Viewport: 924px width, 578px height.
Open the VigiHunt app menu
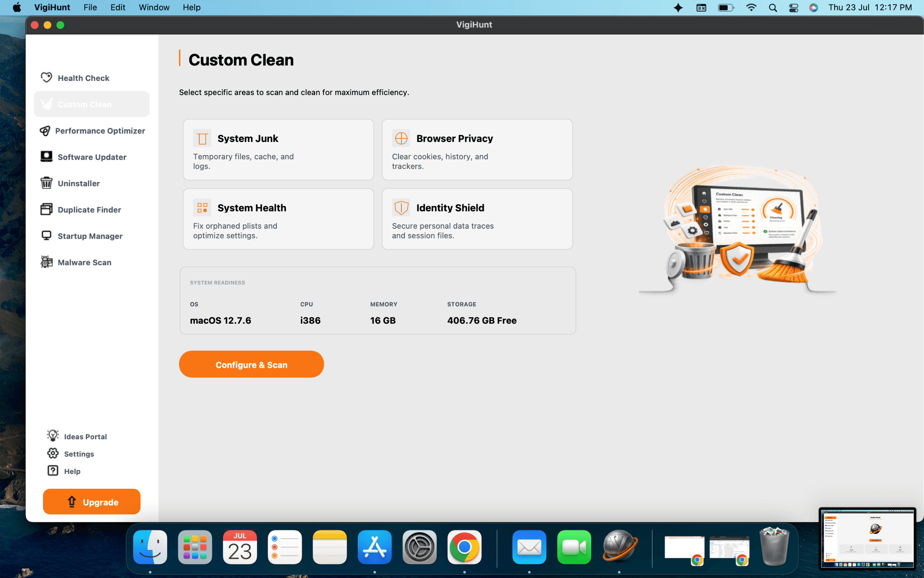[x=52, y=7]
